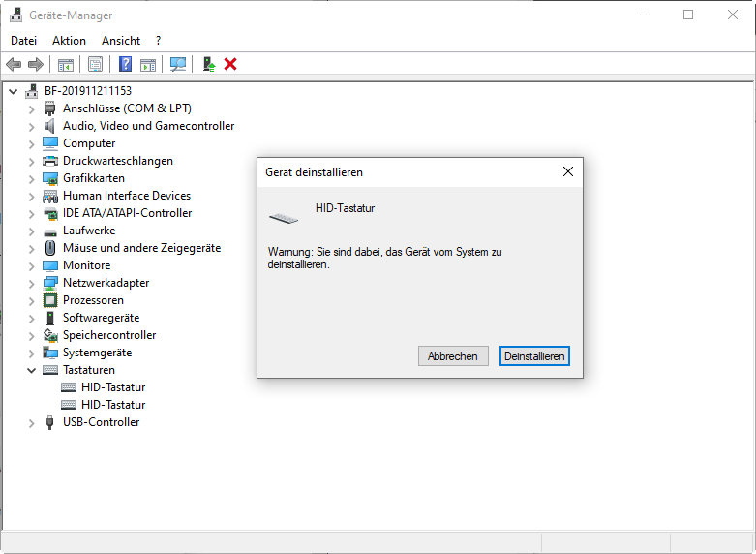The height and width of the screenshot is (554, 756).
Task: Collapse the BF-201911211153 root node
Action: point(13,91)
